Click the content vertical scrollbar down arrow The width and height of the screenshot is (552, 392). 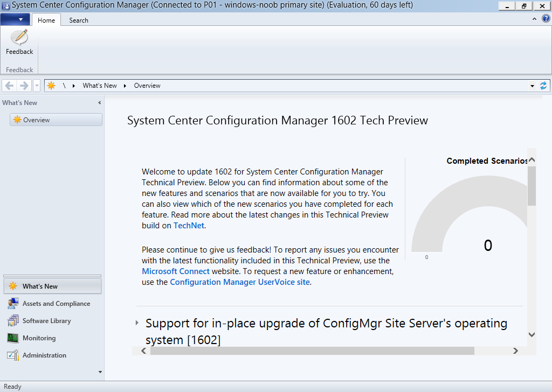point(532,334)
